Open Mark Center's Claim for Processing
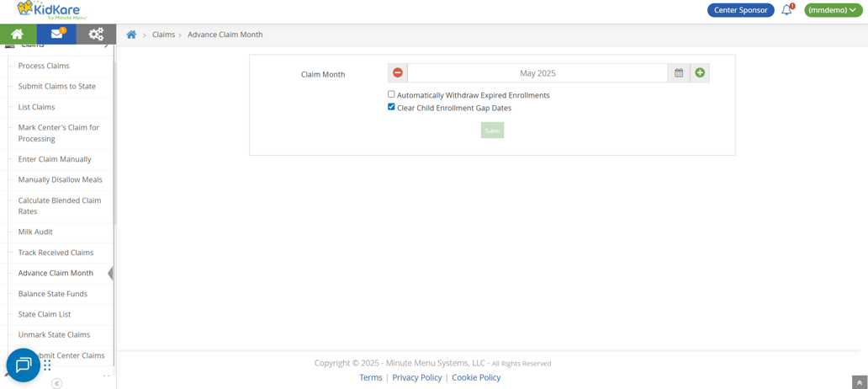Viewport: 868px width, 389px height. (x=57, y=133)
